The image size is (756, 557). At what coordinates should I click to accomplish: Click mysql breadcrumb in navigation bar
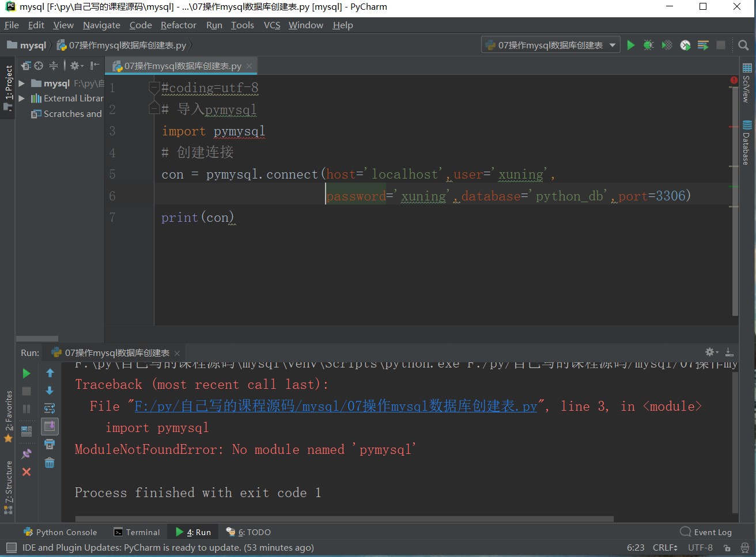click(x=27, y=45)
